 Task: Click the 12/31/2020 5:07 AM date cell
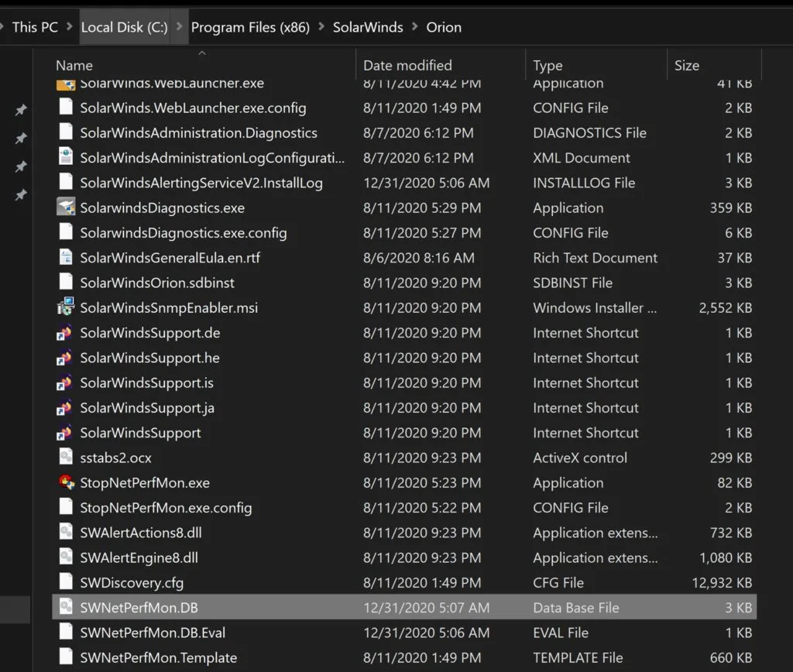(x=427, y=608)
